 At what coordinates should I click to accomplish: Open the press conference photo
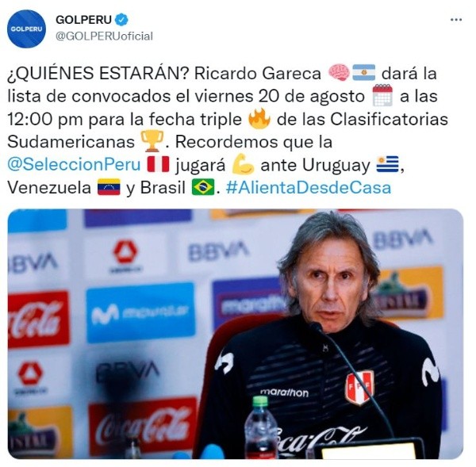pos(236,334)
